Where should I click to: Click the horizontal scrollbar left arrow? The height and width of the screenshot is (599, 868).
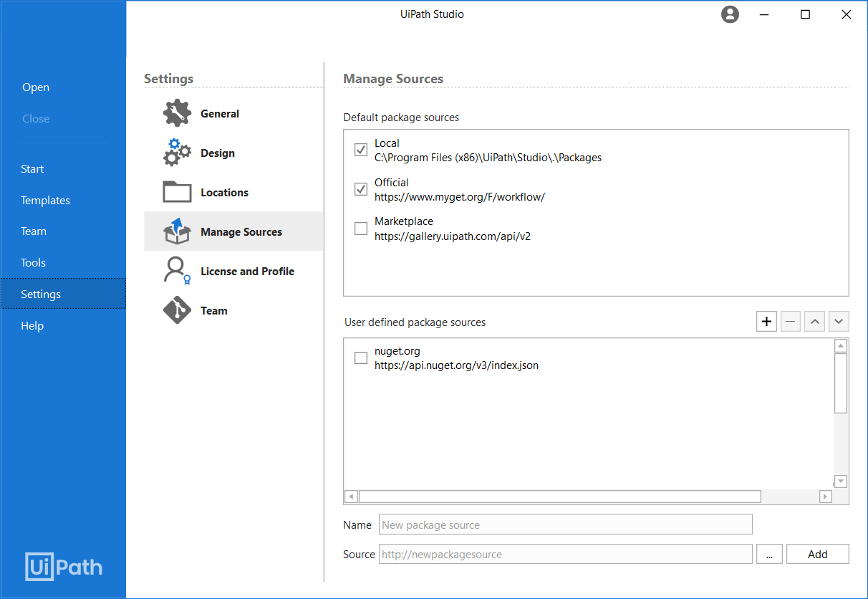coord(351,497)
